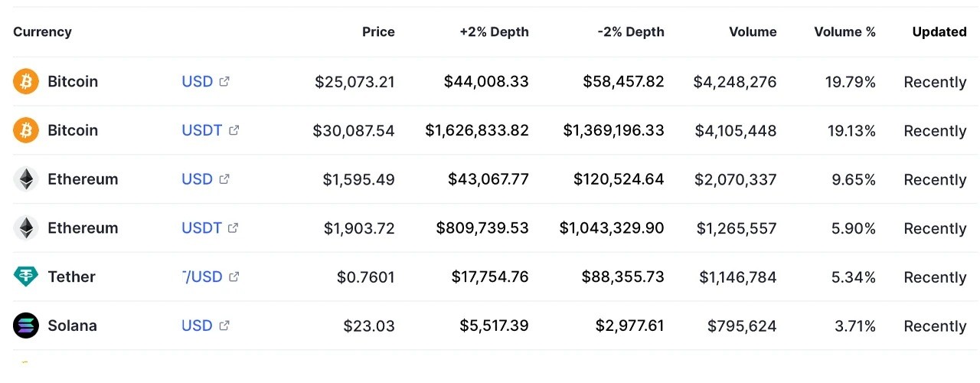
Task: Open the external link icon beside Solana USD
Action: tap(224, 326)
